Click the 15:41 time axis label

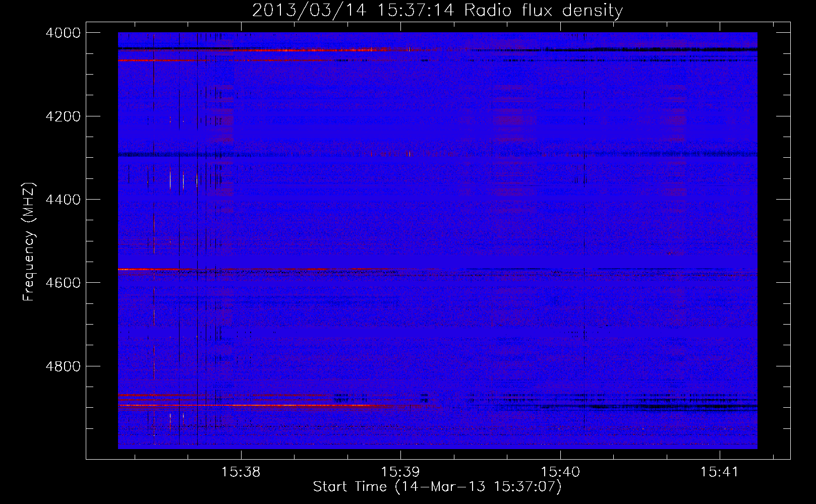tap(719, 472)
